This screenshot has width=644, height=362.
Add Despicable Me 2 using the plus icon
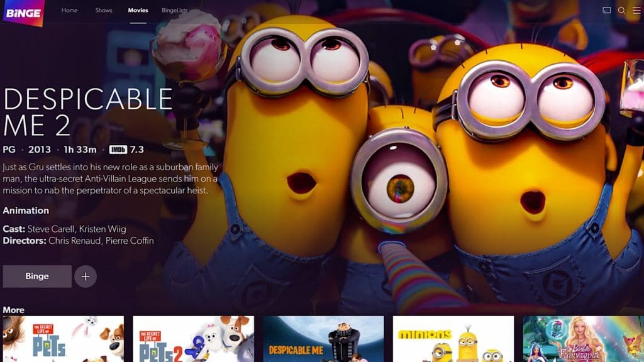click(x=86, y=276)
